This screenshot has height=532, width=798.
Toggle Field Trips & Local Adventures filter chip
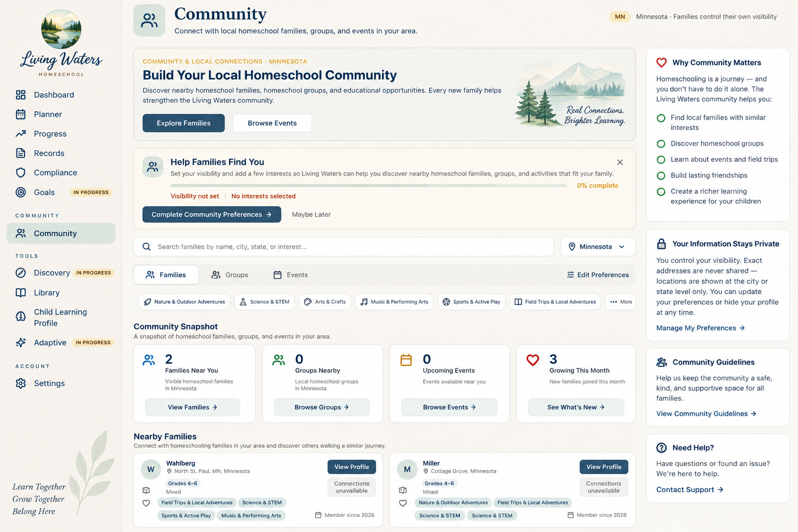click(555, 302)
